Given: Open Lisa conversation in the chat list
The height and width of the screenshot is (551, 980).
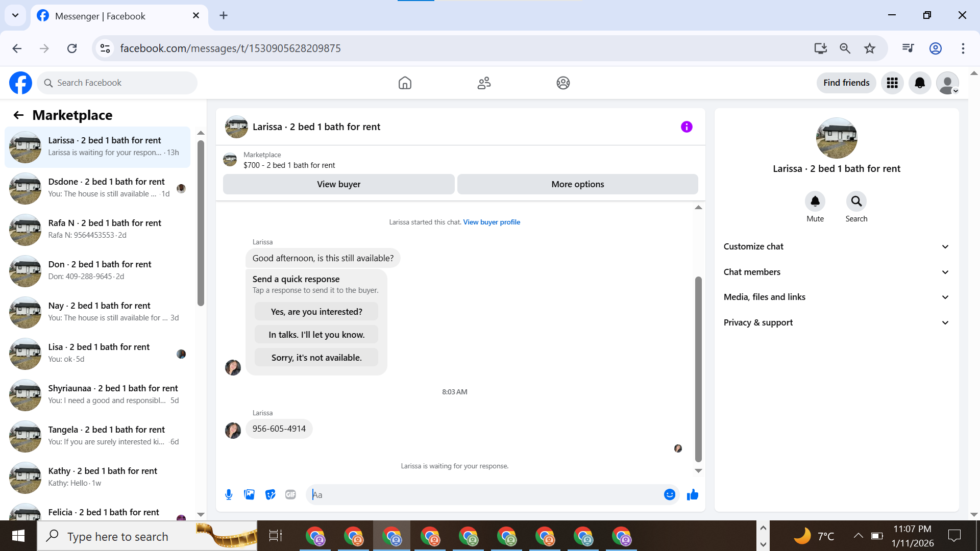Looking at the screenshot, I should tap(97, 354).
